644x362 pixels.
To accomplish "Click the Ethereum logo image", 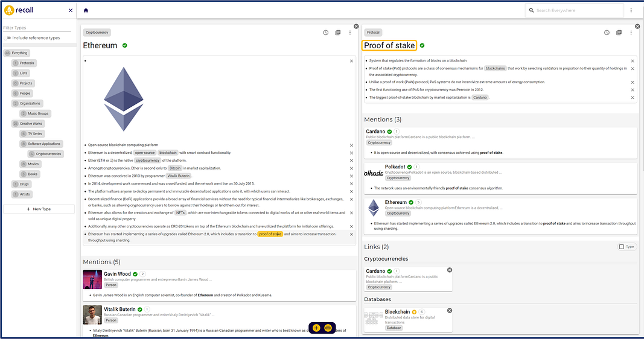I will (x=124, y=99).
